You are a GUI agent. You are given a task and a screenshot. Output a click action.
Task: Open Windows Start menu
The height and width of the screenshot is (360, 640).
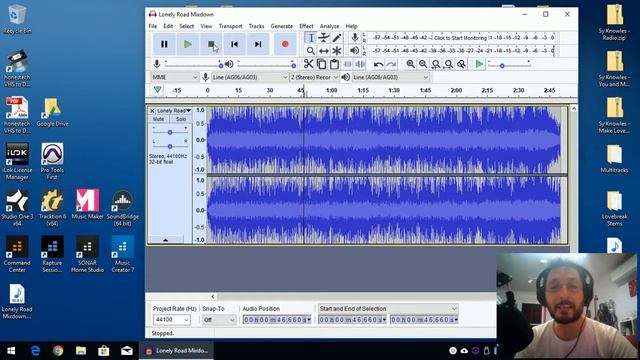tap(11, 351)
